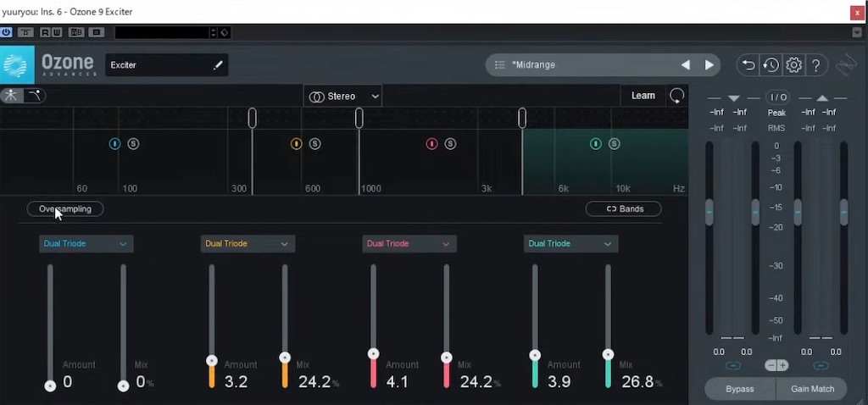Open the help question mark icon

click(816, 65)
